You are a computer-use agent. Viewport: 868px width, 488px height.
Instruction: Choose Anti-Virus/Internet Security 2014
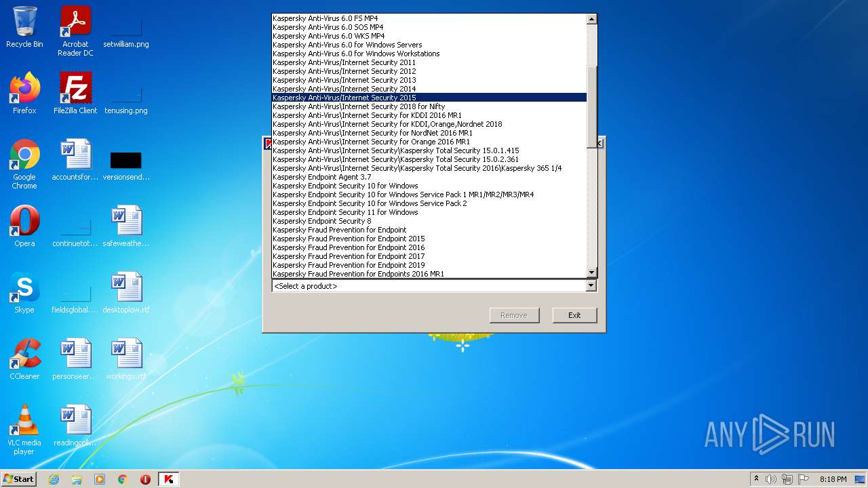[429, 89]
